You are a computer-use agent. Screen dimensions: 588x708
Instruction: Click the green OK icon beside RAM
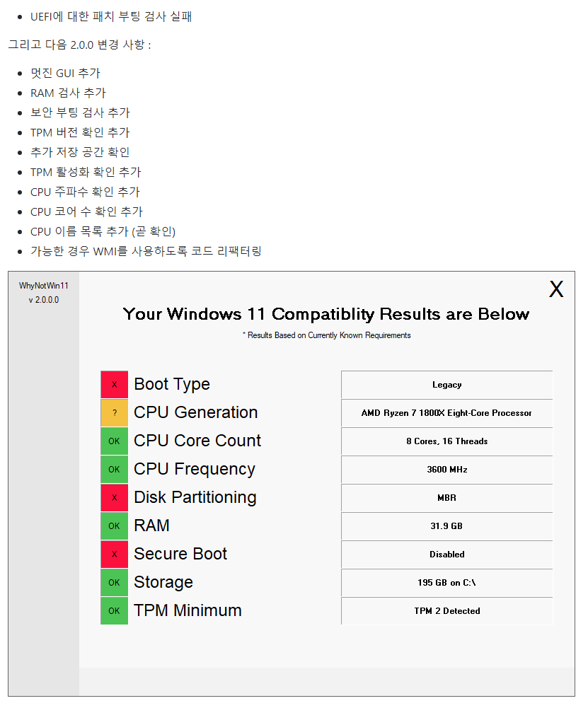pyautogui.click(x=114, y=526)
